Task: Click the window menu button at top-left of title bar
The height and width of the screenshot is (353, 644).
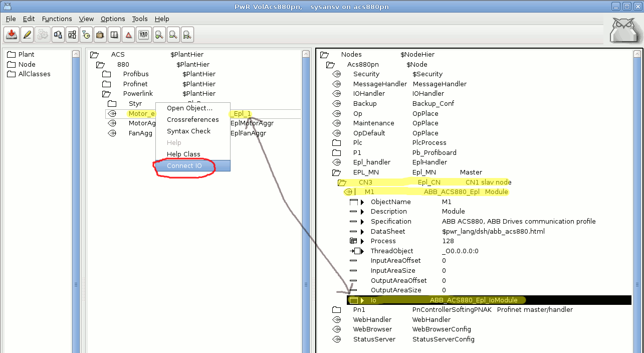Action: (6, 6)
